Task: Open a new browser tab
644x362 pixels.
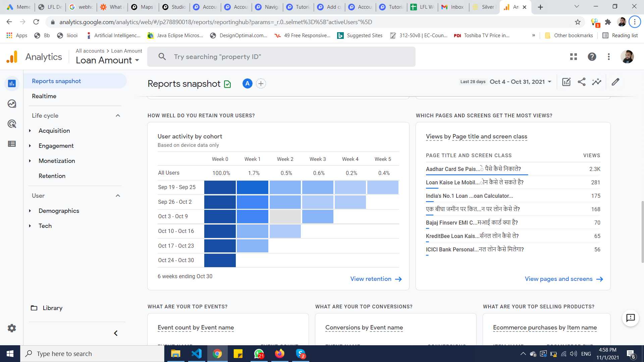Action: (x=540, y=7)
